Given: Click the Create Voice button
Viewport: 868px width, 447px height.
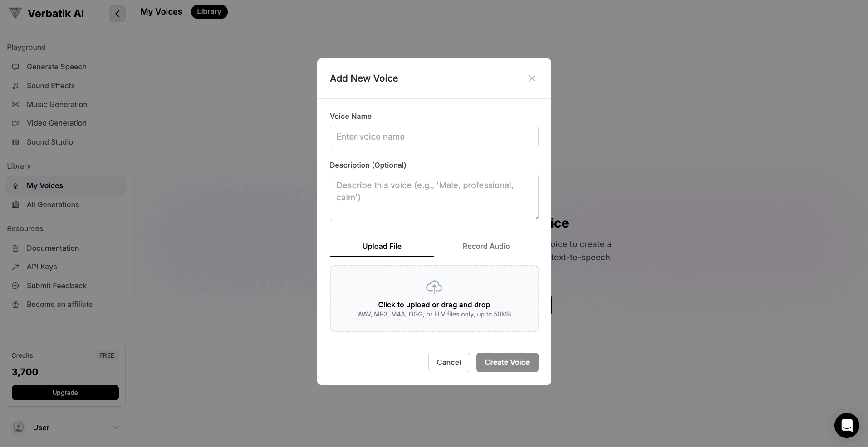Looking at the screenshot, I should coord(507,363).
